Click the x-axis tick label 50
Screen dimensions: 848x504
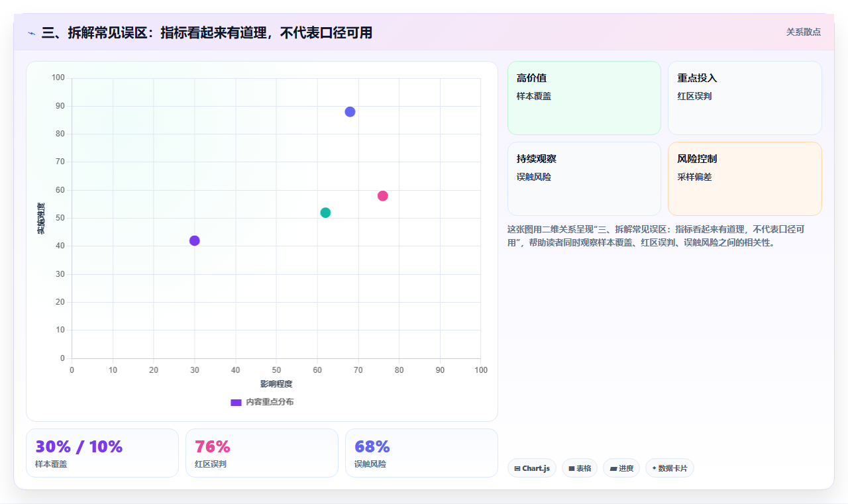(276, 370)
